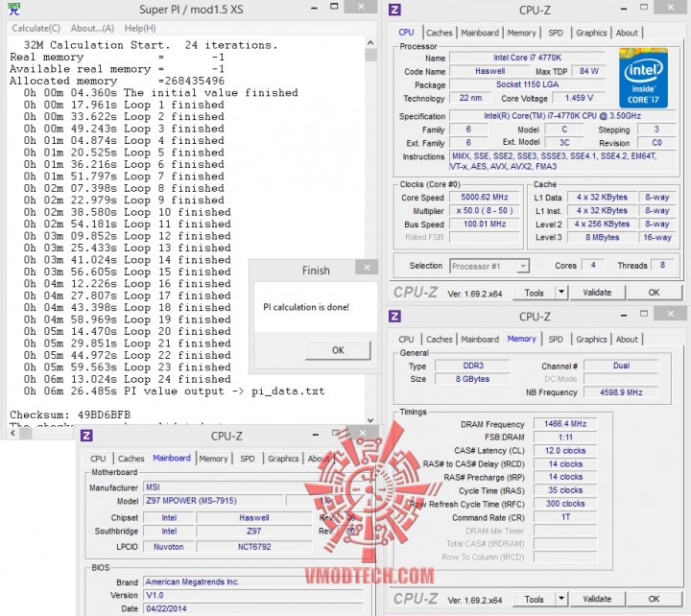Select Graphics tab in Mainboard CPU-Z window
691x616 pixels.
[283, 459]
